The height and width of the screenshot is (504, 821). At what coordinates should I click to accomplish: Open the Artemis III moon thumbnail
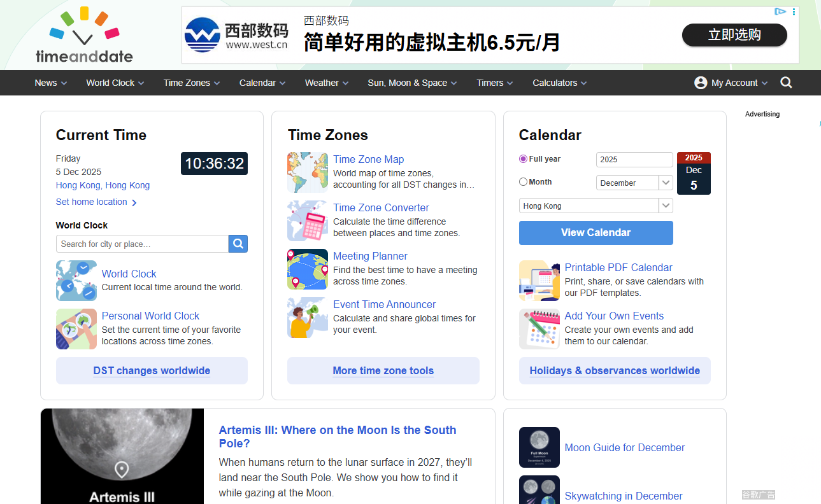pyautogui.click(x=122, y=456)
